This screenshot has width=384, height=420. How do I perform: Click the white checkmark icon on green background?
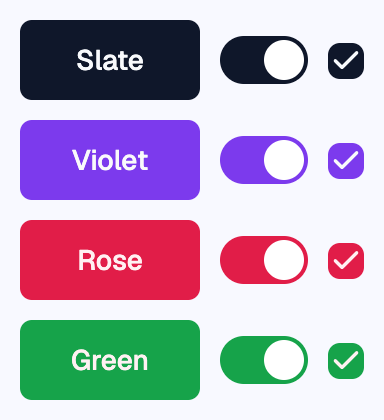point(346,360)
